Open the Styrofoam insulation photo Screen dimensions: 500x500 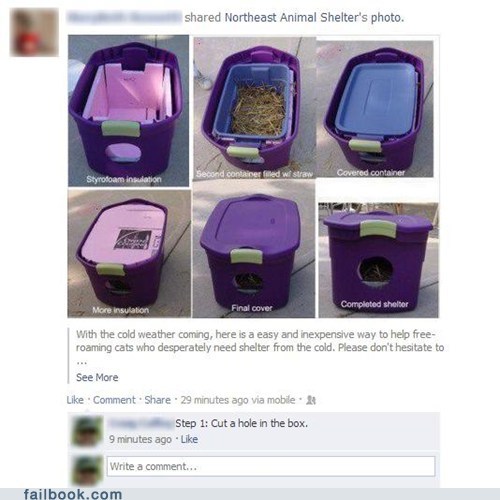pos(128,111)
